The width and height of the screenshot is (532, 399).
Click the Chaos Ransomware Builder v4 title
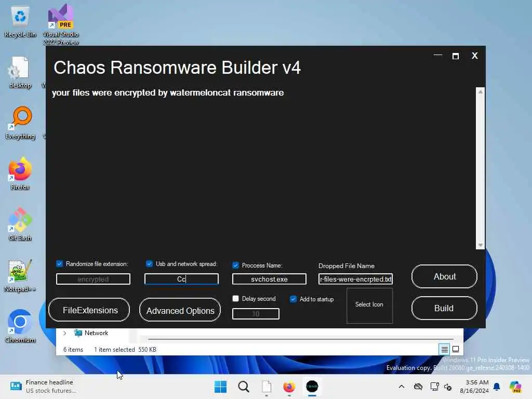pos(177,67)
